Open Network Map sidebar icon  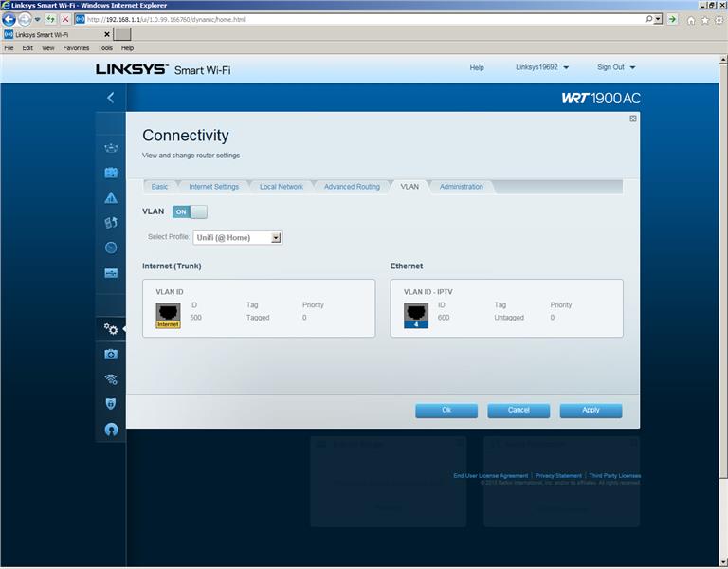[x=111, y=148]
